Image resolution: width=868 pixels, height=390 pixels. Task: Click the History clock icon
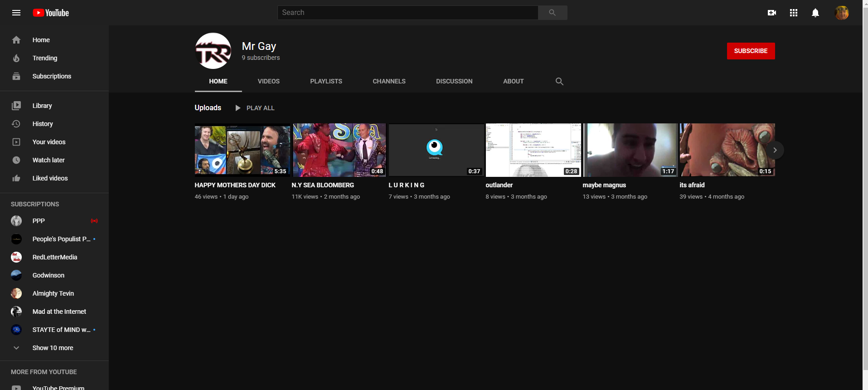[x=16, y=124]
